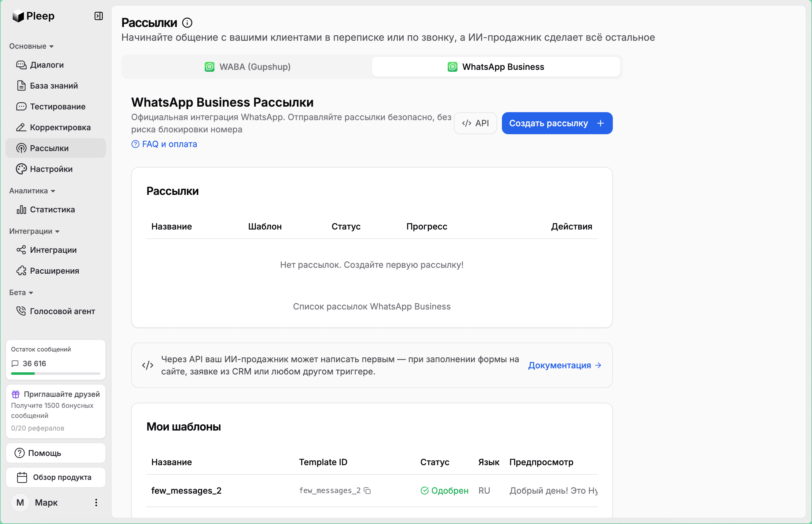Viewport: 812px width, 524px height.
Task: Click the Остаток сообщений progress bar
Action: pyautogui.click(x=56, y=374)
